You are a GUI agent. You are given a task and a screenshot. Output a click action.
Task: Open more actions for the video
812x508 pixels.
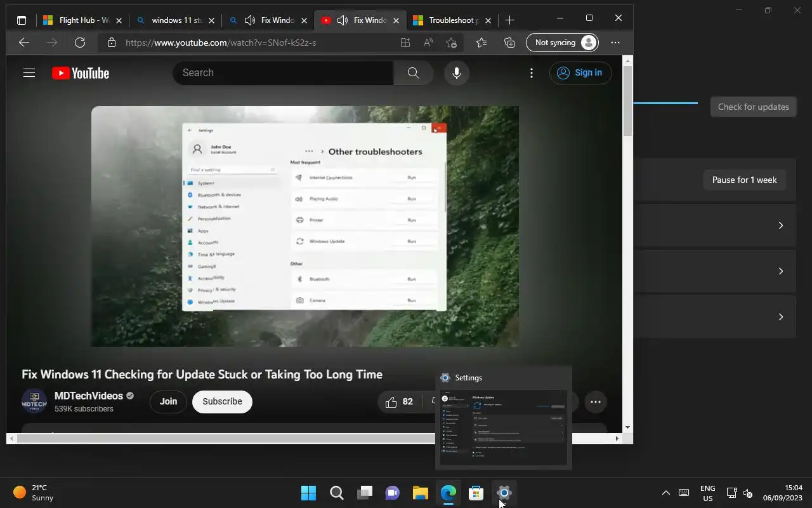(x=595, y=402)
